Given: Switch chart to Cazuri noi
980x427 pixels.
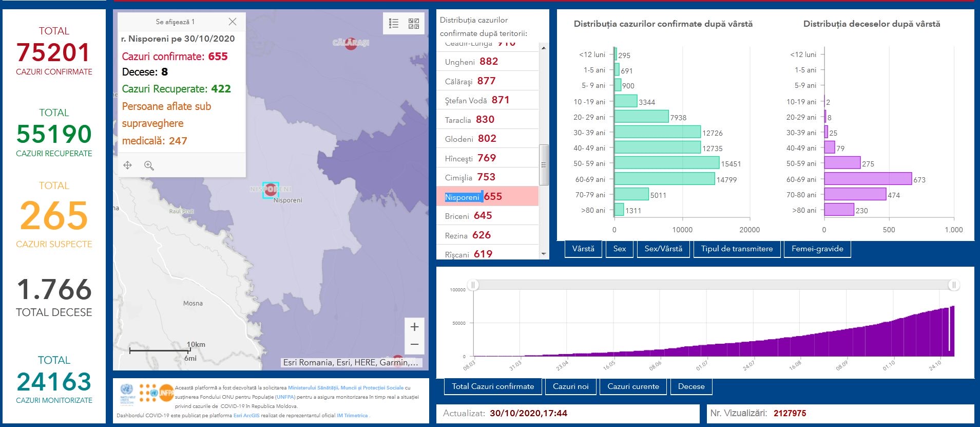Looking at the screenshot, I should coord(570,386).
